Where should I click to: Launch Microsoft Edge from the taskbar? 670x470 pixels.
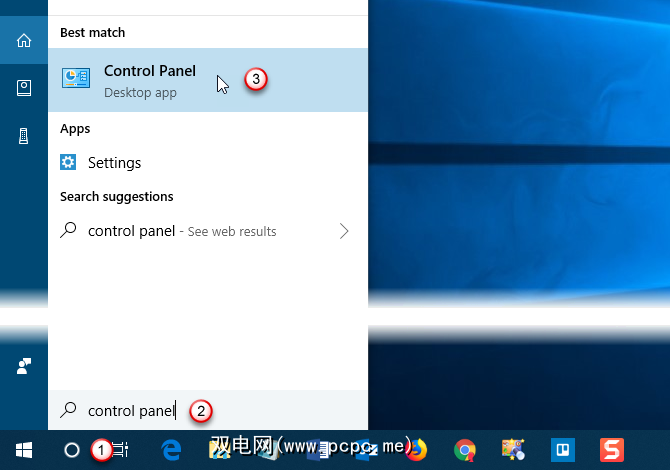pyautogui.click(x=171, y=450)
